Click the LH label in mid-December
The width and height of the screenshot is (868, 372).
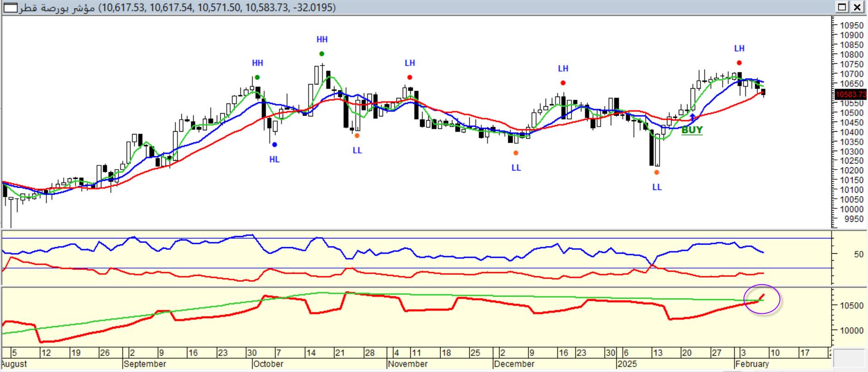pos(563,68)
